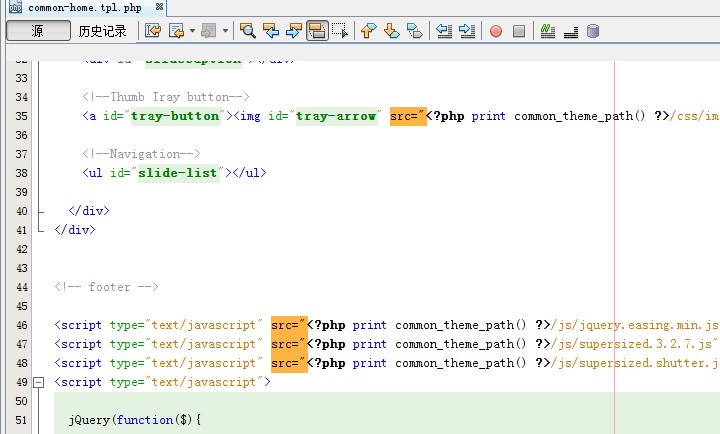
Task: Select the common-home.tpl.php editor tab
Action: [85, 7]
